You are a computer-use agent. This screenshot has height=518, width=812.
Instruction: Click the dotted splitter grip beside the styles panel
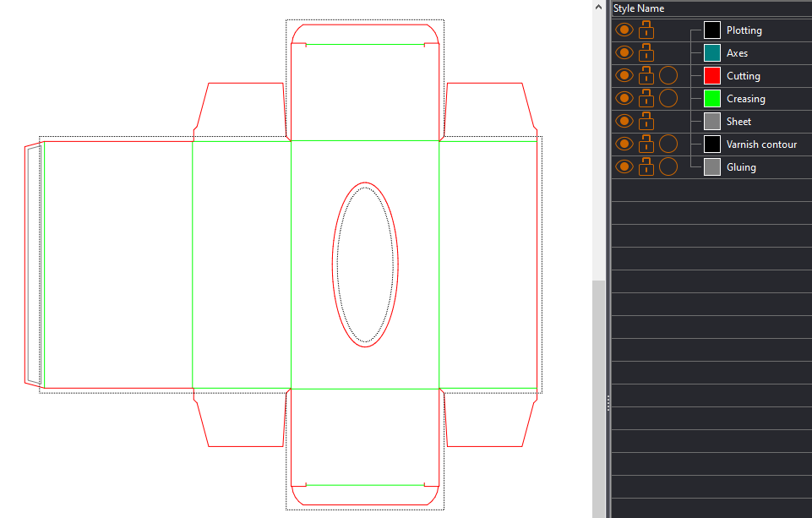608,403
